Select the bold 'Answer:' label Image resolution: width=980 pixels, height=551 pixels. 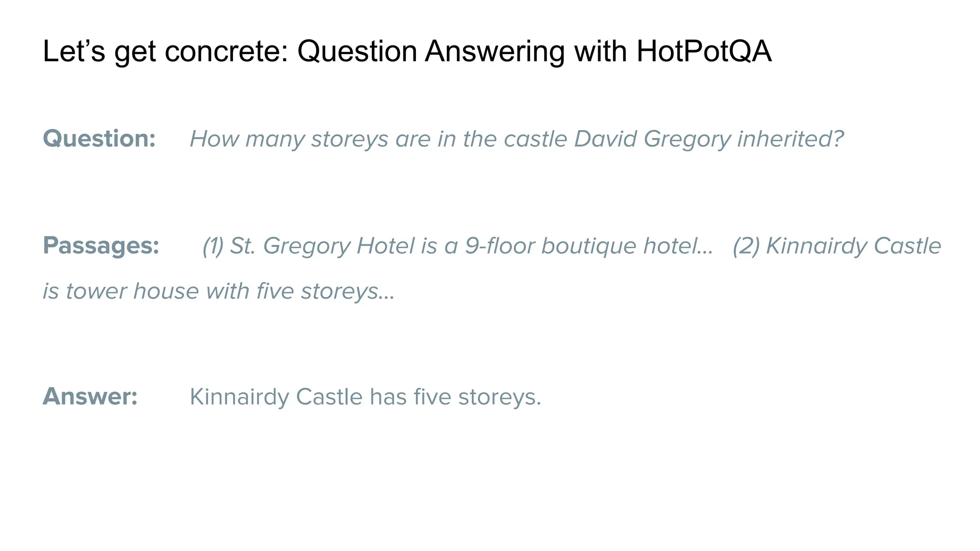click(x=90, y=397)
